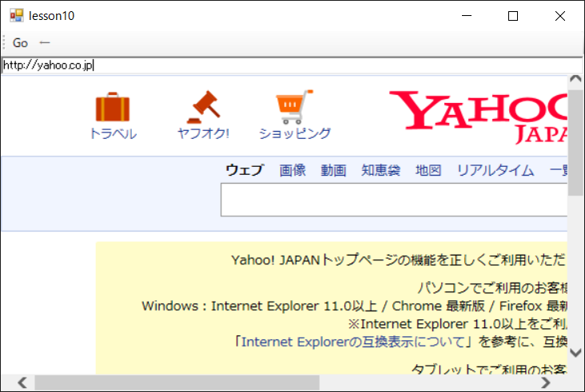This screenshot has height=392, width=585.
Task: Click the horizontal scrollbar left arrow
Action: pyautogui.click(x=22, y=383)
